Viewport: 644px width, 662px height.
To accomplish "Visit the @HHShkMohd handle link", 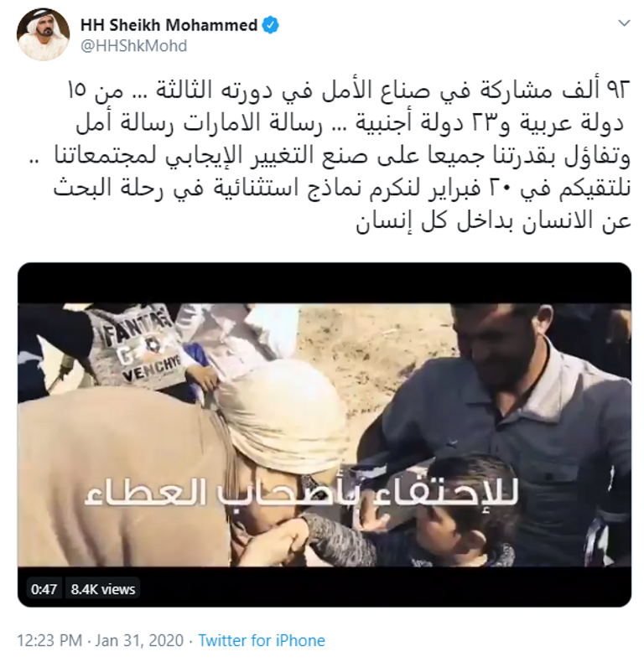I will tap(133, 45).
